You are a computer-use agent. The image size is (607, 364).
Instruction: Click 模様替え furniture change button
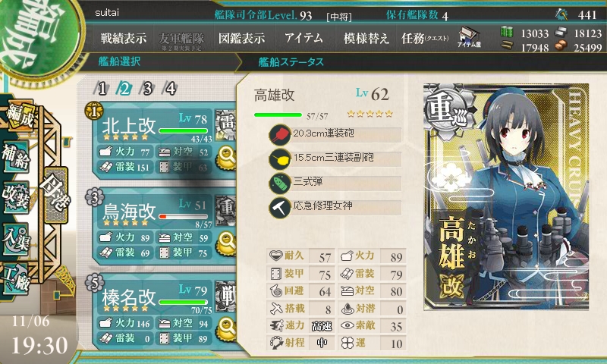click(x=366, y=38)
